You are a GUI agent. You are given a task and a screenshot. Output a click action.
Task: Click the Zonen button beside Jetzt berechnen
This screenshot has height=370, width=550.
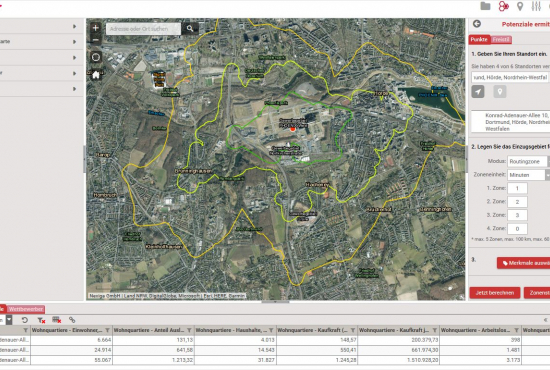(x=537, y=293)
